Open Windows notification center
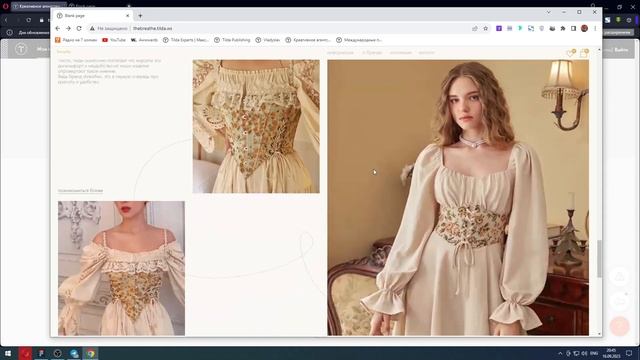 click(x=629, y=353)
